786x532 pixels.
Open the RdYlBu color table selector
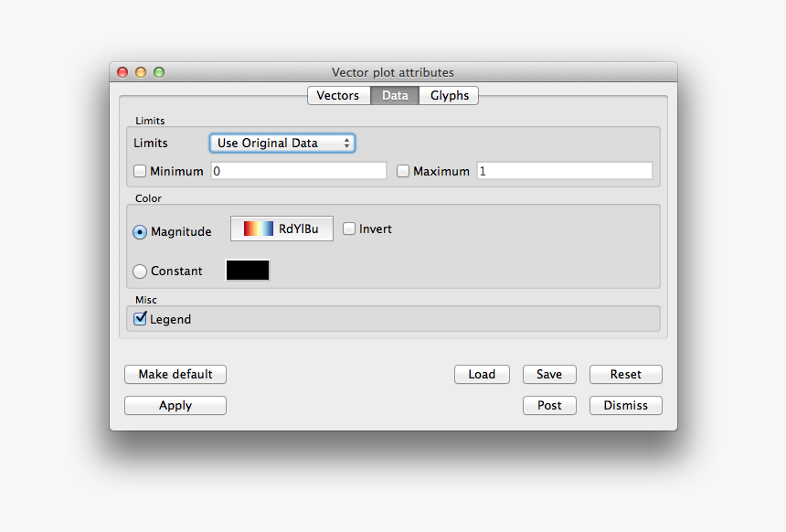(x=281, y=229)
